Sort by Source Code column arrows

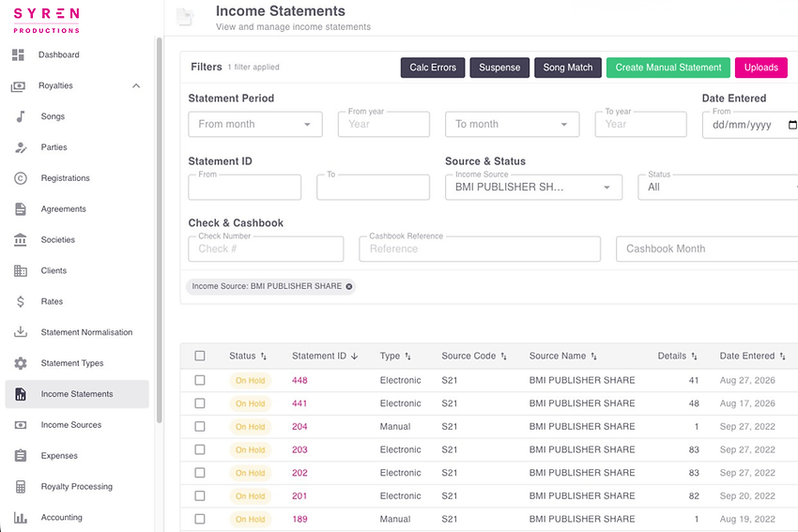pos(503,357)
